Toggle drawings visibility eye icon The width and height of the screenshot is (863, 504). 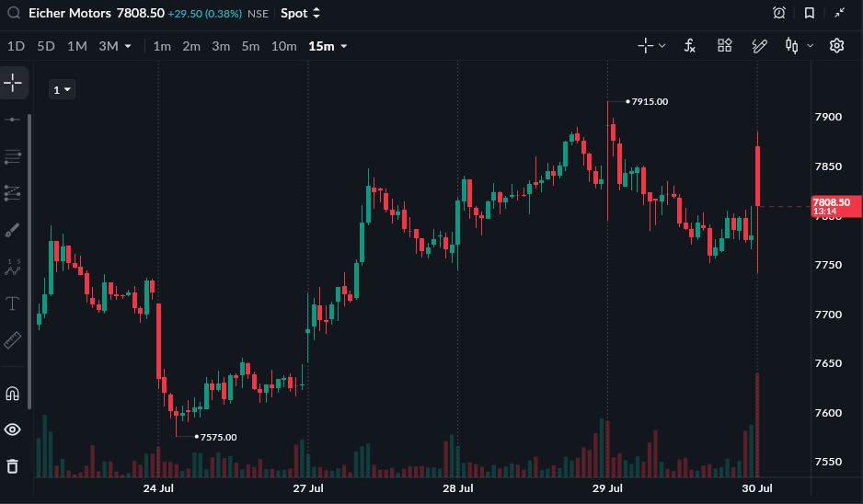[x=13, y=430]
